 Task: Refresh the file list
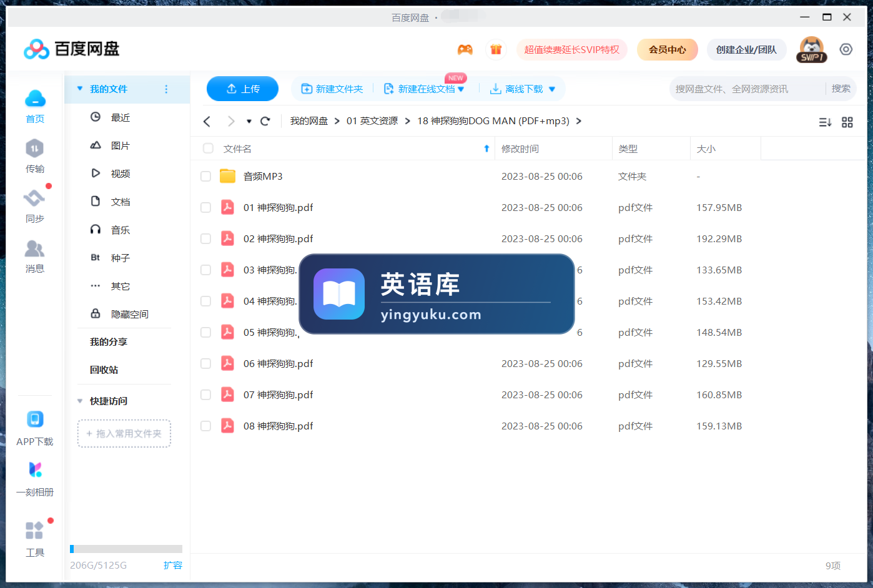pyautogui.click(x=265, y=121)
